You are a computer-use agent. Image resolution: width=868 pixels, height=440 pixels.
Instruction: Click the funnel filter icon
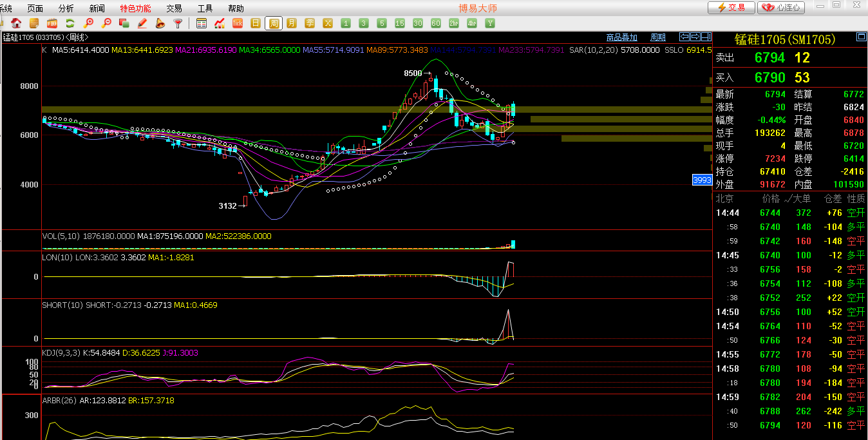(x=178, y=23)
